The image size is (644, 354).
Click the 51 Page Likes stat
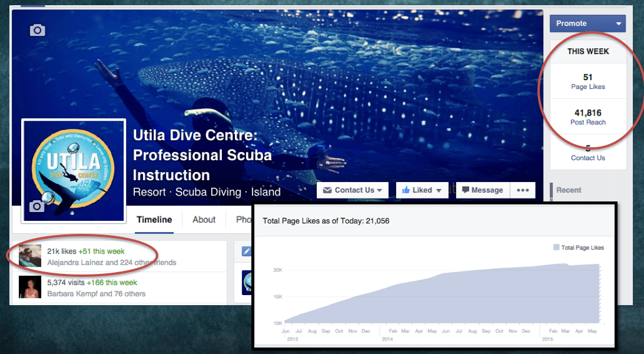tap(587, 81)
